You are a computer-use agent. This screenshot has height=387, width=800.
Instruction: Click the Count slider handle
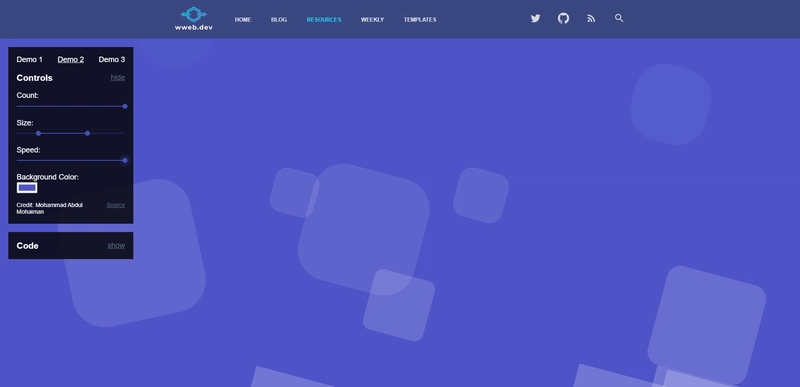[125, 106]
